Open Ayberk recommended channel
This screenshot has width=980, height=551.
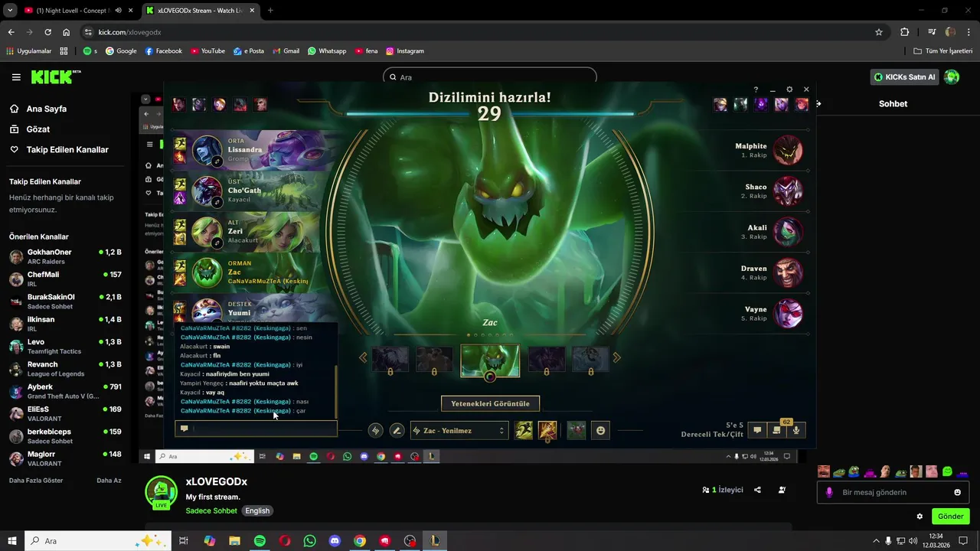(65, 391)
